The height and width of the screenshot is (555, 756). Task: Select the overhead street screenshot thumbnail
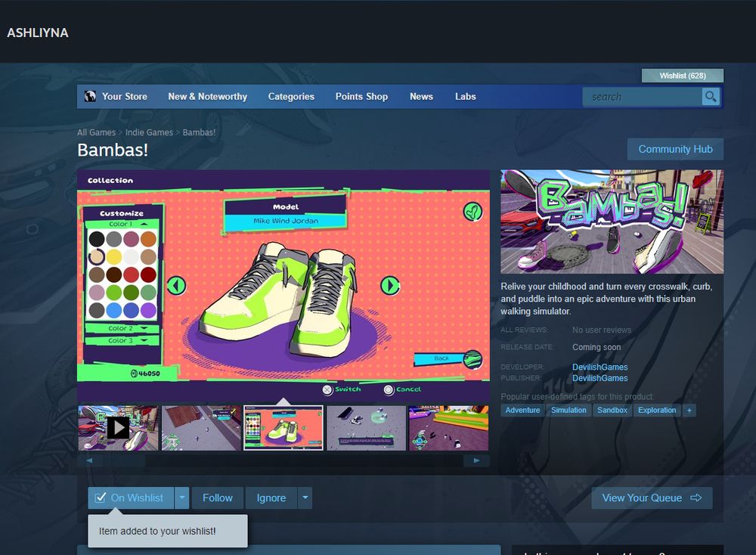click(201, 428)
